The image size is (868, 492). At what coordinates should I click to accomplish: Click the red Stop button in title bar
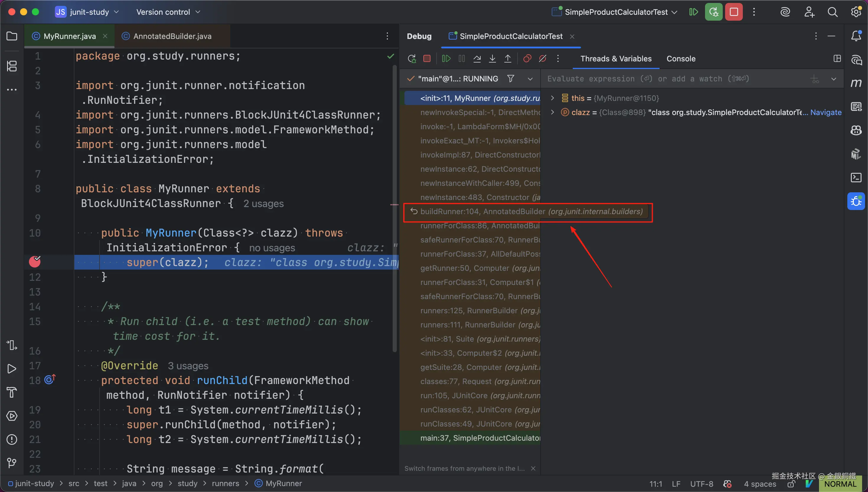pos(734,12)
